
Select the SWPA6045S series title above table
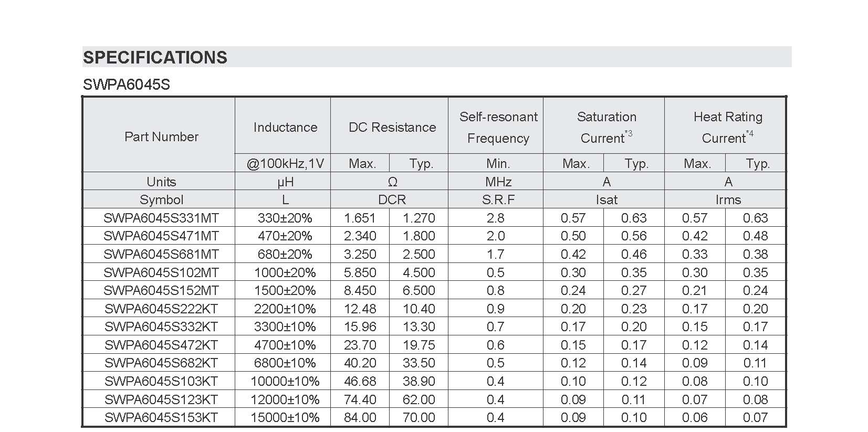(127, 85)
